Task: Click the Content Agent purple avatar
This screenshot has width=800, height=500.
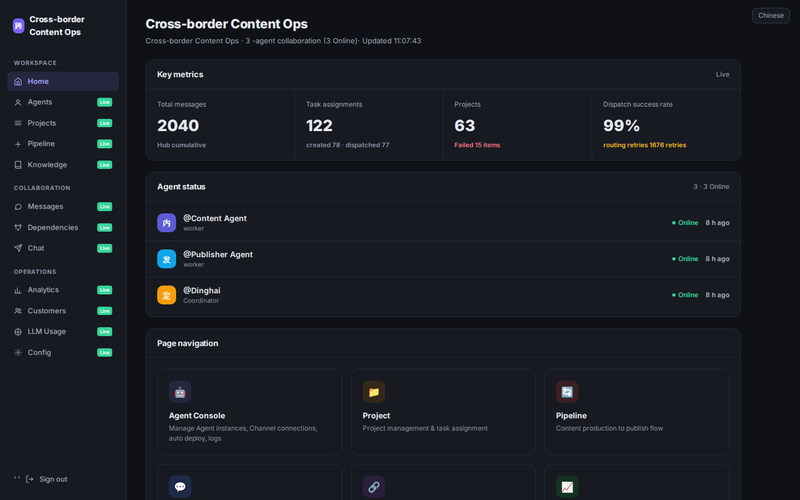Action: 166,223
